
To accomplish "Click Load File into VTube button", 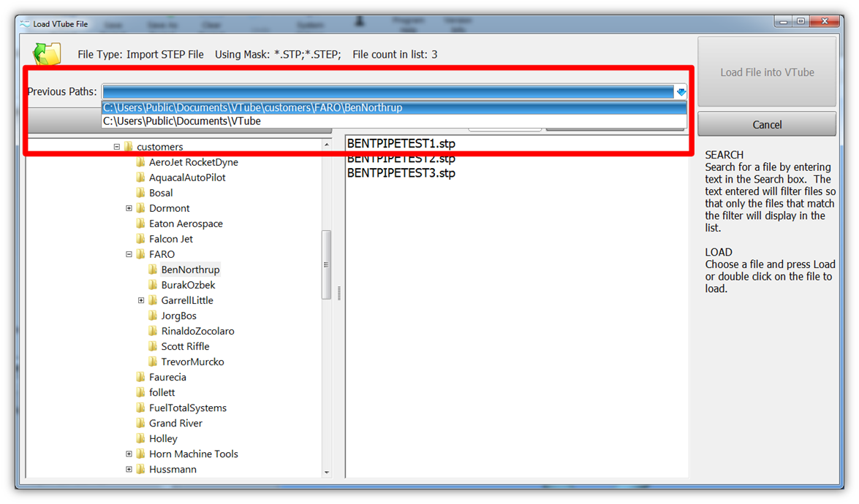I will 767,72.
